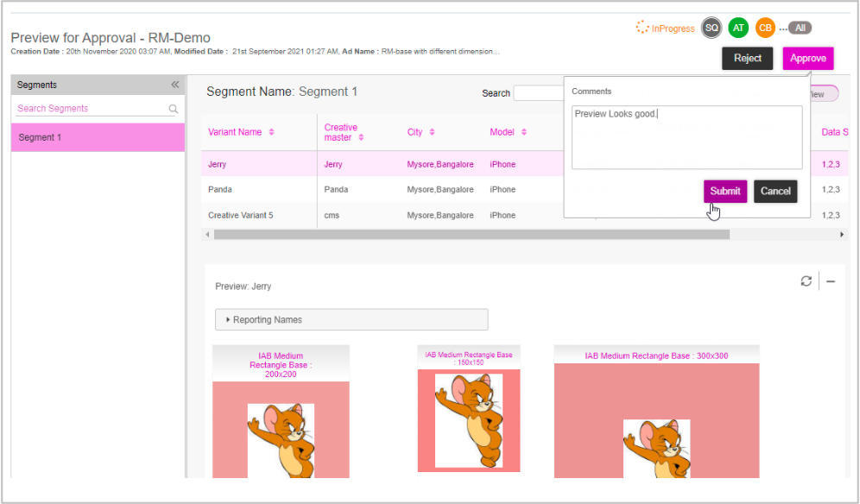Expand the Reporting Names section
Image resolution: width=860 pixels, height=504 pixels.
pos(351,319)
